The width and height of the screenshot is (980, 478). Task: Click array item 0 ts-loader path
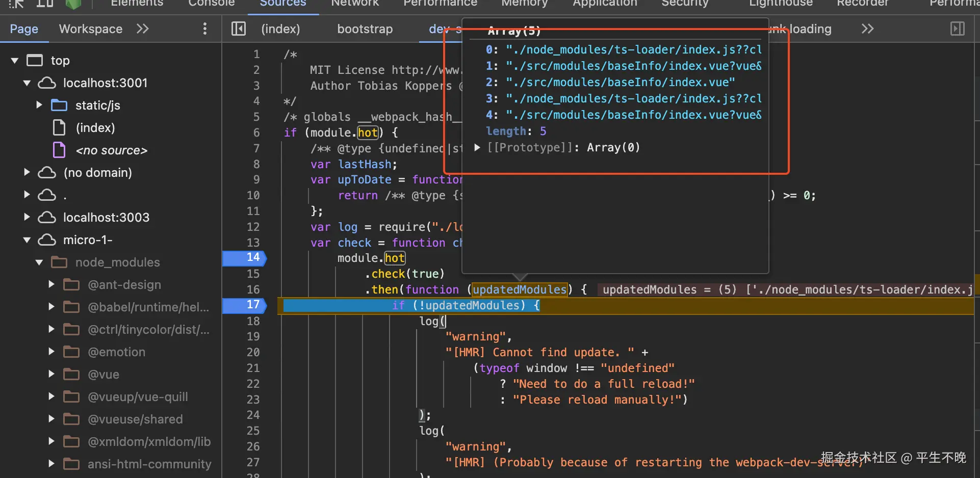[634, 49]
